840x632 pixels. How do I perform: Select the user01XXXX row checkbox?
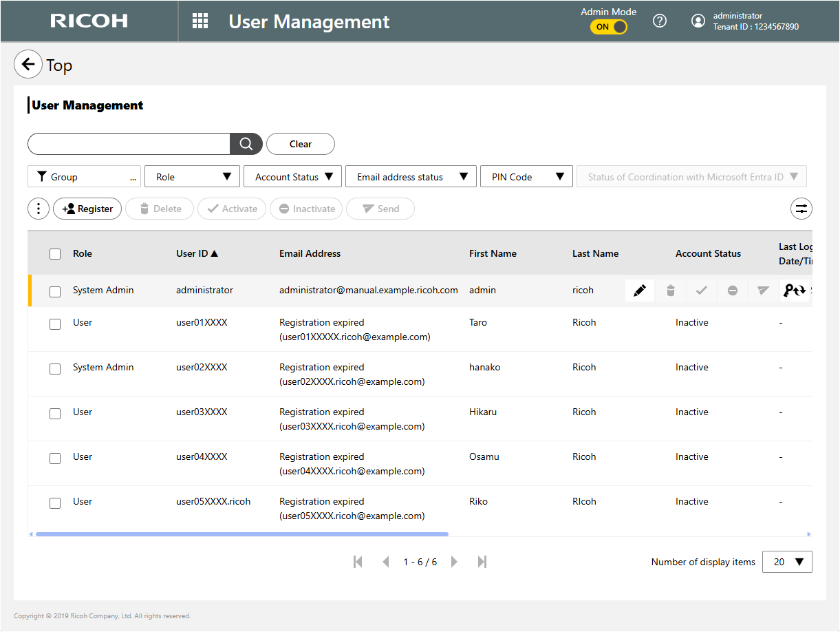[x=55, y=324]
